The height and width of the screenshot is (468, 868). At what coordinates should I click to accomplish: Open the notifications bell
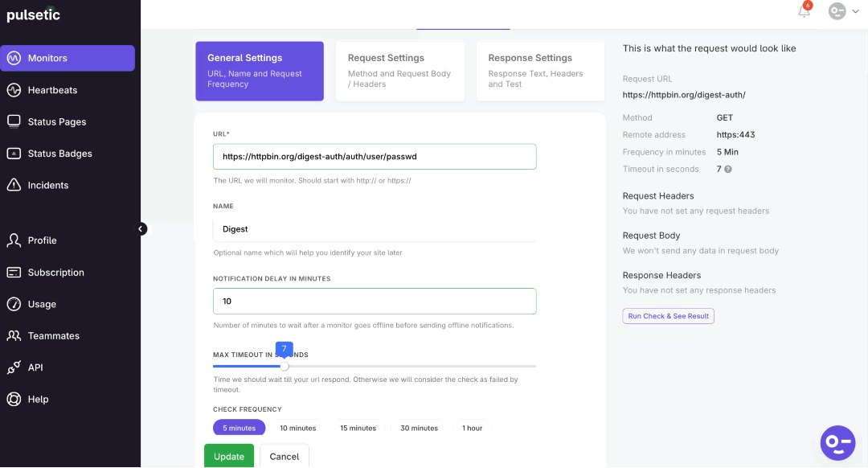[803, 11]
